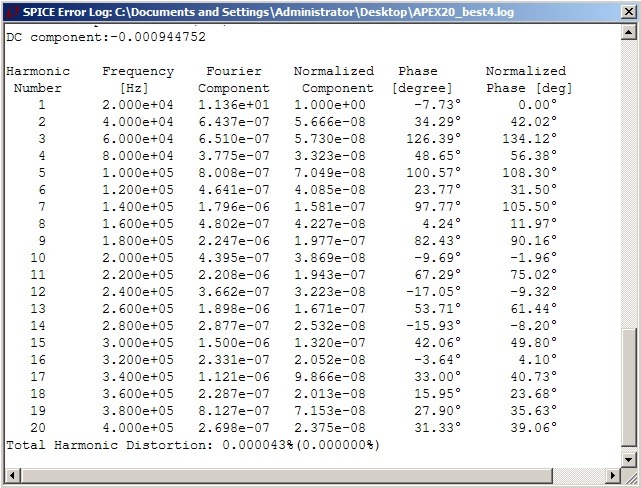
Task: Click normalized component 5.666e-08
Action: 330,122
